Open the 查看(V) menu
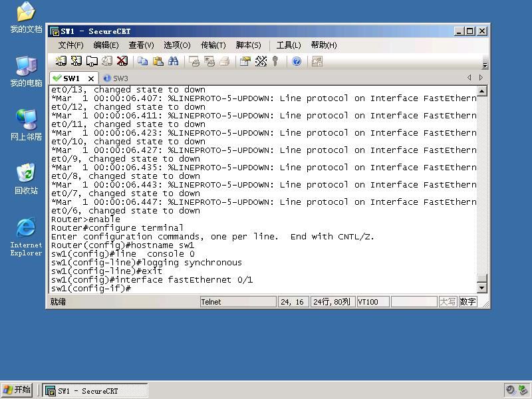Viewport: 532px width, 399px height. pyautogui.click(x=141, y=45)
